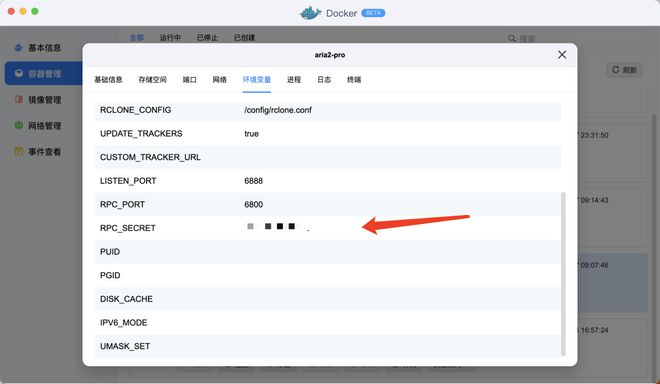Select the CUSTOM_TRACKER_URL variable name
This screenshot has width=660, height=384.
click(x=150, y=157)
